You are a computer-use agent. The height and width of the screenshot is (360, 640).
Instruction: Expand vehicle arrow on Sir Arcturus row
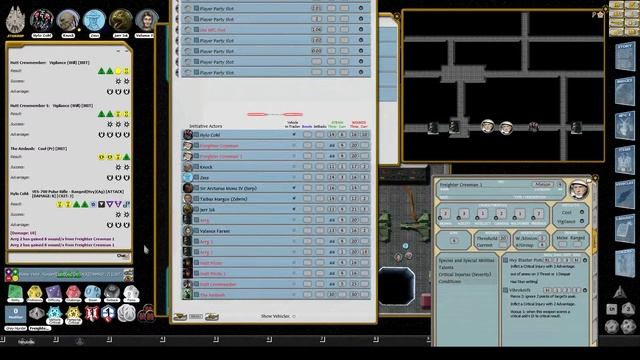coord(294,188)
